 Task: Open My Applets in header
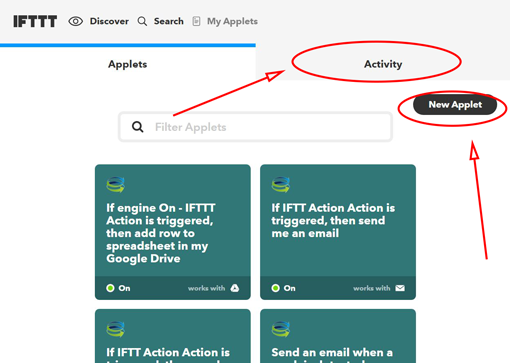click(x=232, y=21)
